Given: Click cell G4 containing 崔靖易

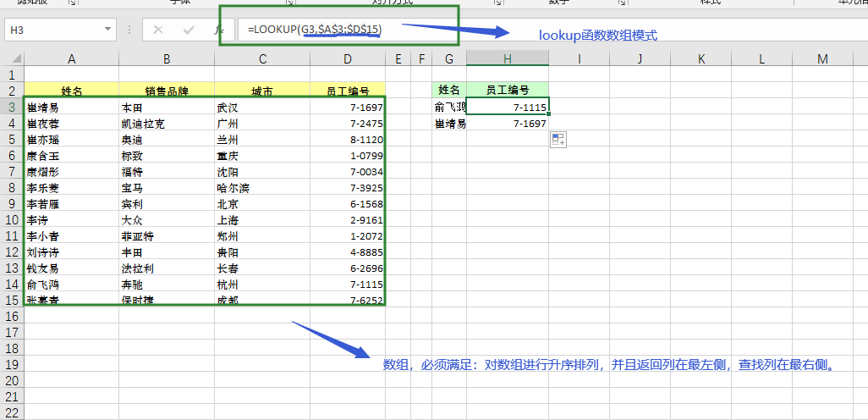Looking at the screenshot, I should [x=449, y=123].
